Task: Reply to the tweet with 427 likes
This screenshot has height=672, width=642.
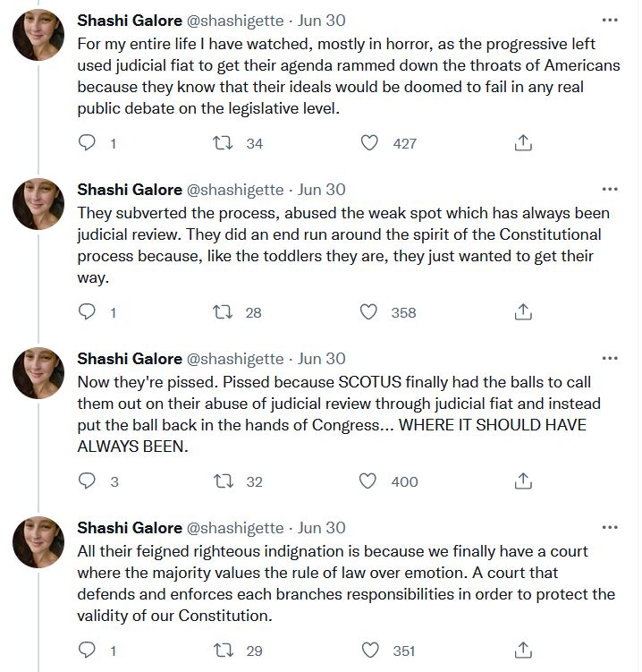Action: pos(88,142)
